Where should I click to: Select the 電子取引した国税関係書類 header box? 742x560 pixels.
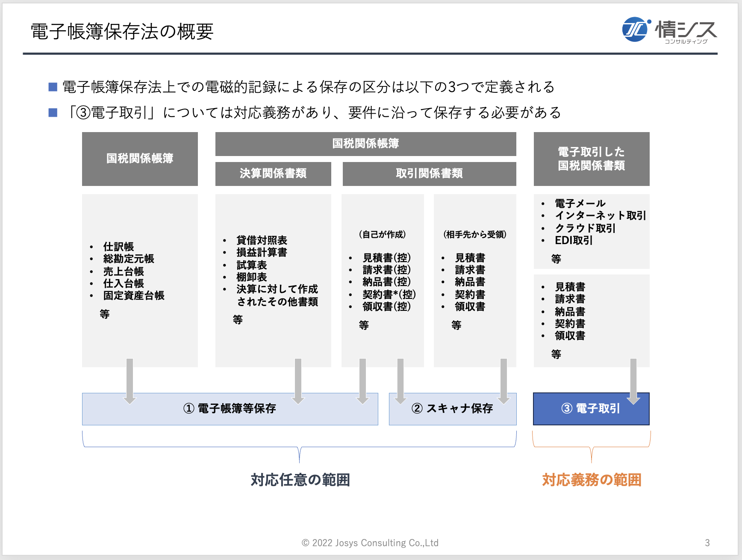(x=592, y=159)
